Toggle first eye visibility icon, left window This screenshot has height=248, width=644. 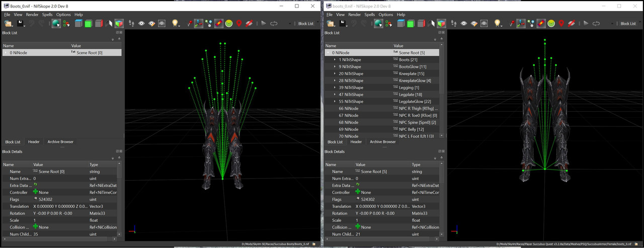(142, 23)
